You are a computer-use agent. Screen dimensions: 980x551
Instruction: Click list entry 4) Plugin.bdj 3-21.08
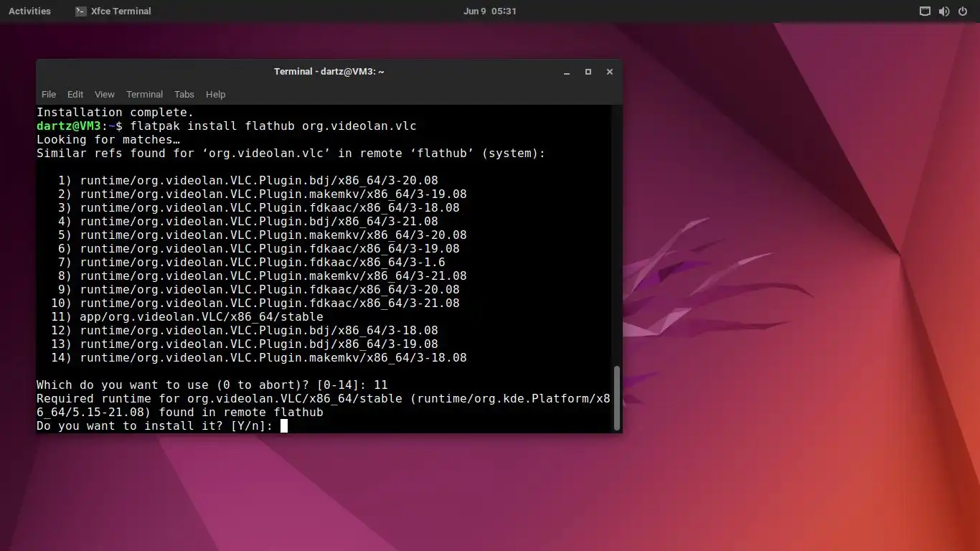click(x=248, y=222)
